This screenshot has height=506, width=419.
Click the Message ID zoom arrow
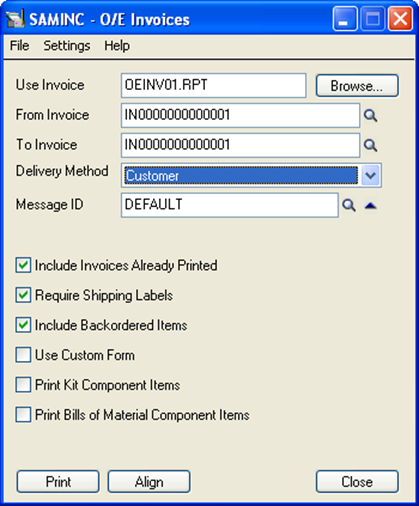click(x=371, y=206)
